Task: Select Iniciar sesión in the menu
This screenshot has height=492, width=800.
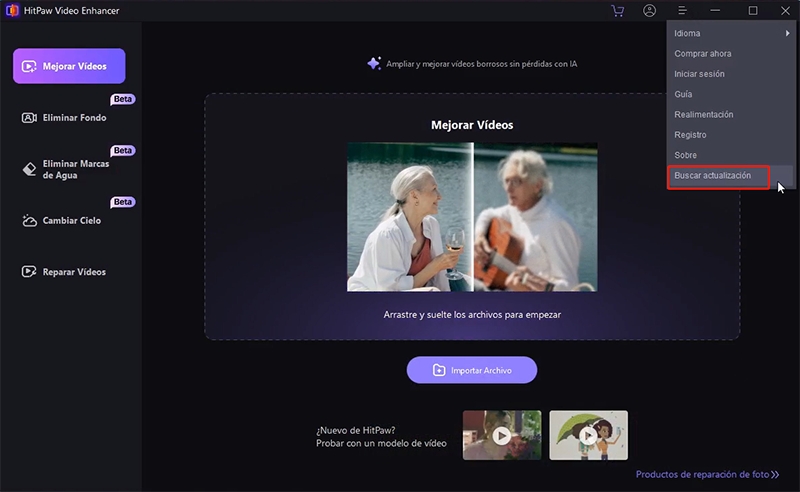Action: click(x=730, y=74)
